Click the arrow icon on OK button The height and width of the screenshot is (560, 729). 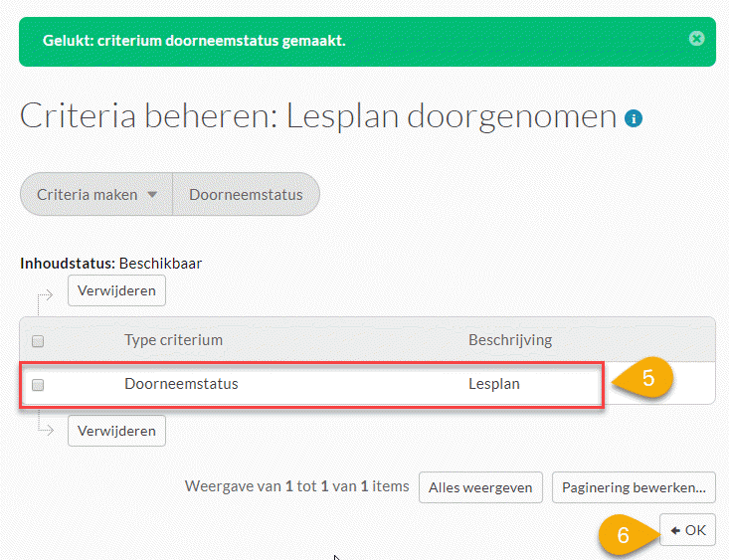(675, 530)
